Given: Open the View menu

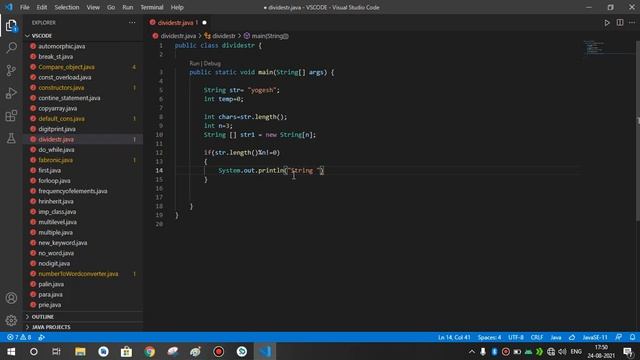Looking at the screenshot, I should tap(93, 7).
